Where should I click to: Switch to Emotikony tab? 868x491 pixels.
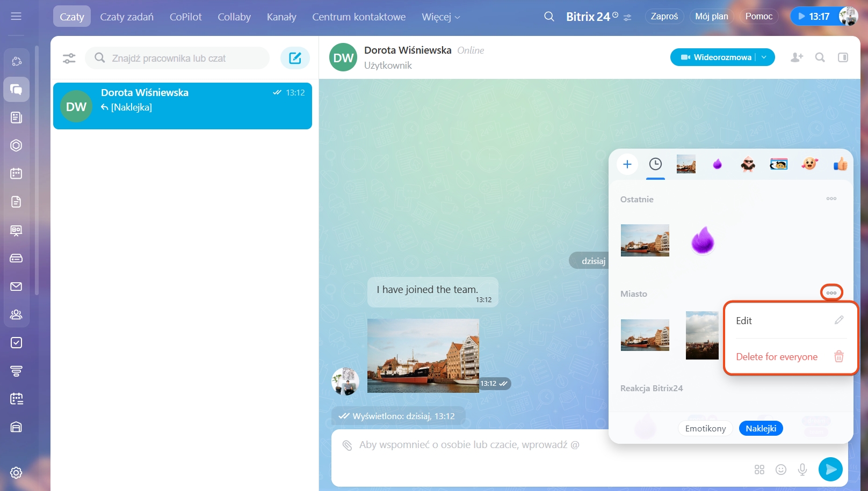(x=705, y=428)
